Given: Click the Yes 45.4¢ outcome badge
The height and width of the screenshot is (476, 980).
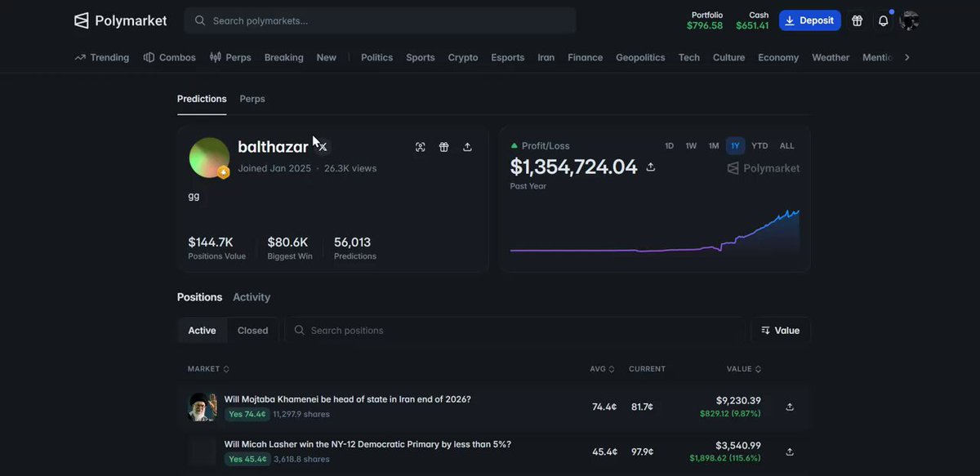Looking at the screenshot, I should [247, 459].
